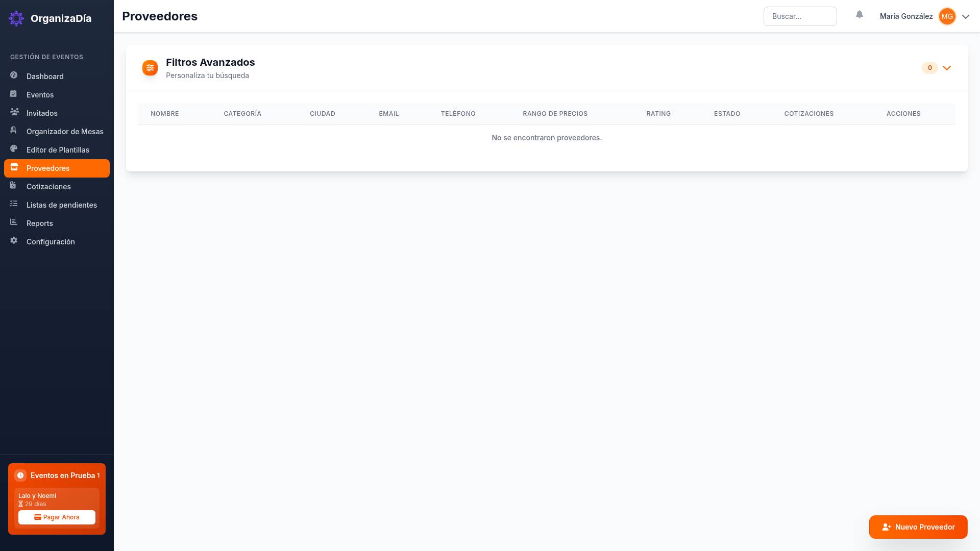Viewport: 980px width, 551px height.
Task: Open Cotizaciones document icon
Action: [x=14, y=186]
